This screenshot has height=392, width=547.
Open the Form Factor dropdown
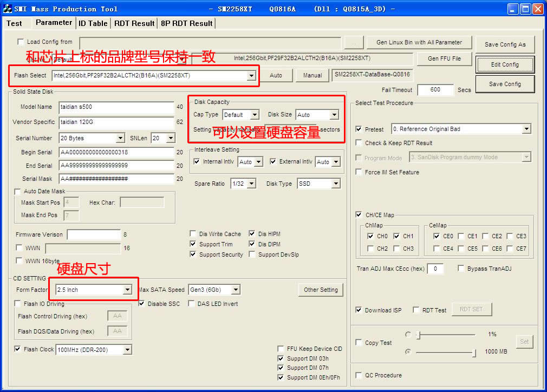127,290
